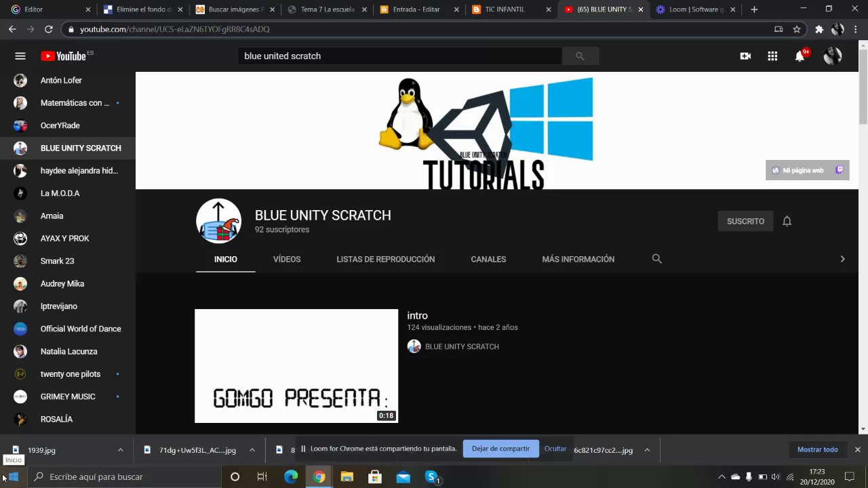Viewport: 868px width, 488px height.
Task: Switch to LISTAS DE REPRODUCCIÓN tab
Action: tap(386, 259)
